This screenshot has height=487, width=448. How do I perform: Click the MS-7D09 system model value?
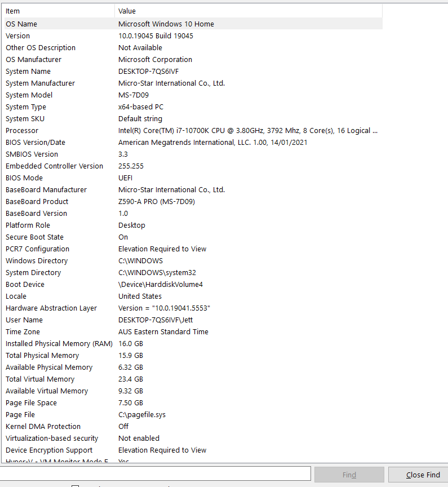click(x=134, y=95)
